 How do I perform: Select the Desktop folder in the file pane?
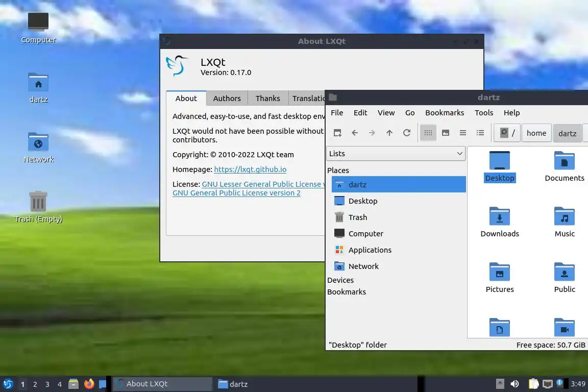click(500, 166)
